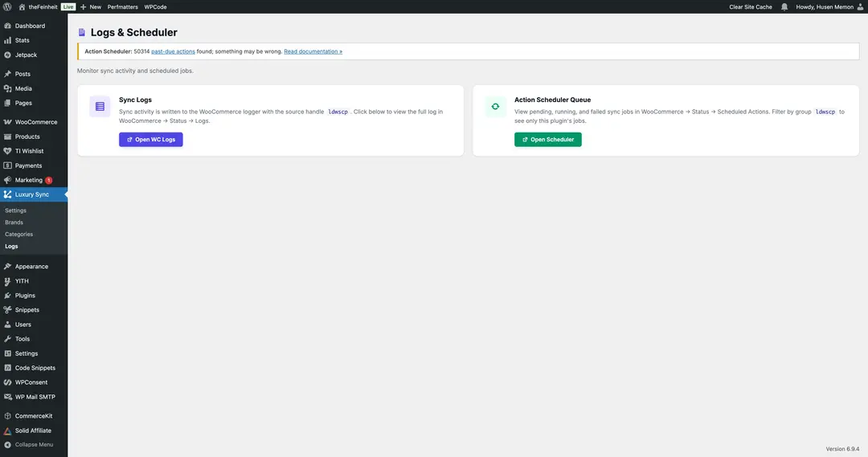Open the notifications bell icon

(784, 6)
